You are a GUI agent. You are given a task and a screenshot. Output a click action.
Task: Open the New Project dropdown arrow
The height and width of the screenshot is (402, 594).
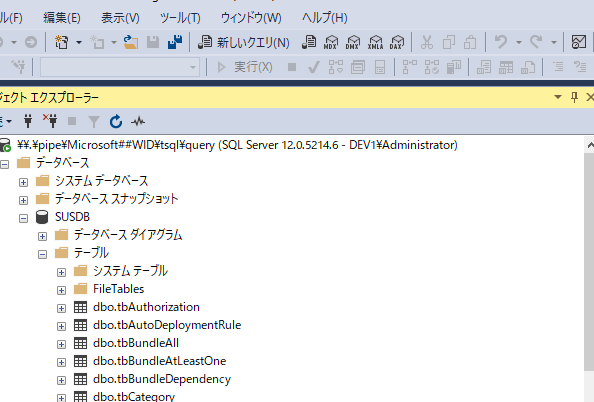coord(79,42)
